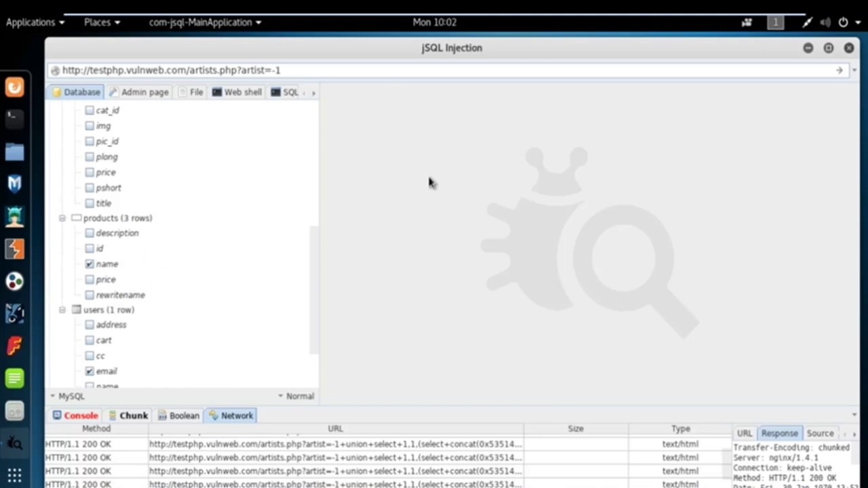Check the pshort column checkbox
Viewport: 868px width, 488px height.
(90, 188)
